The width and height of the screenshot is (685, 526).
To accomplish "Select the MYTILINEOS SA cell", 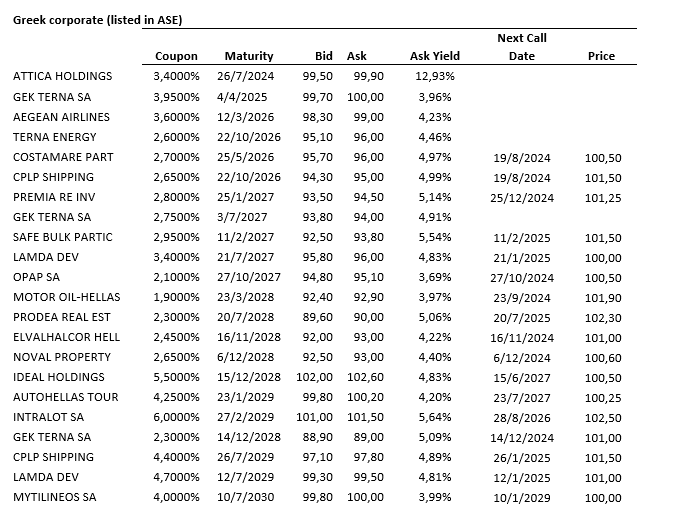I will pyautogui.click(x=54, y=497).
